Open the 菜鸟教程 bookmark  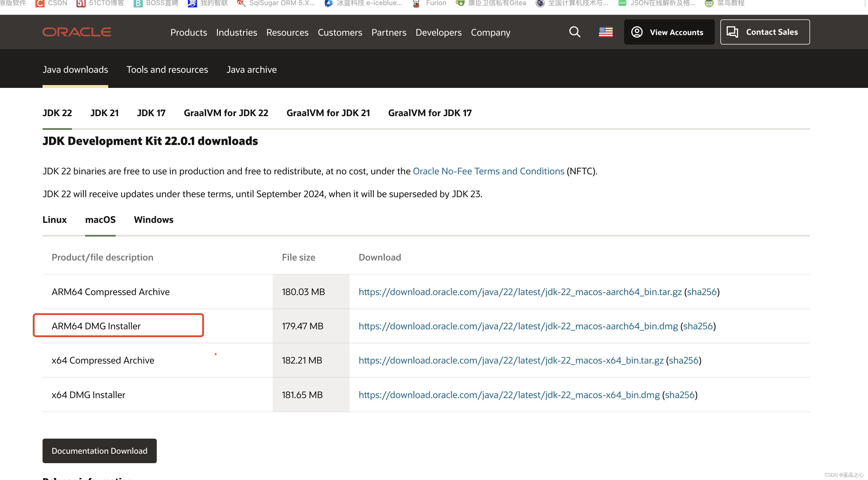point(725,3)
